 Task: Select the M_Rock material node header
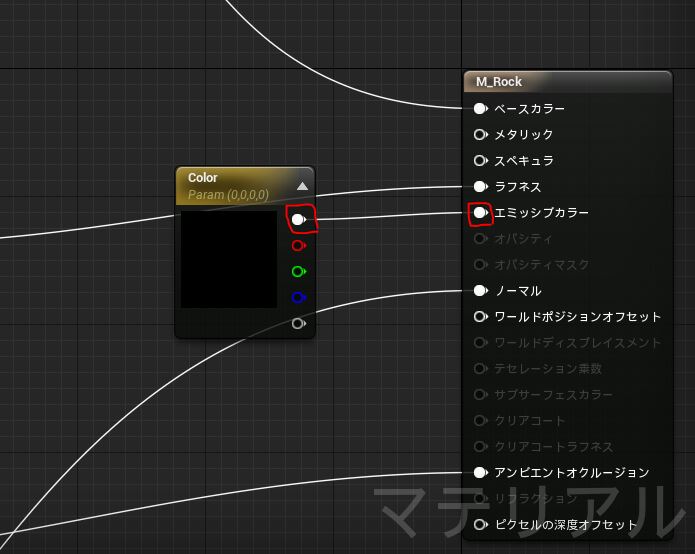[x=568, y=82]
